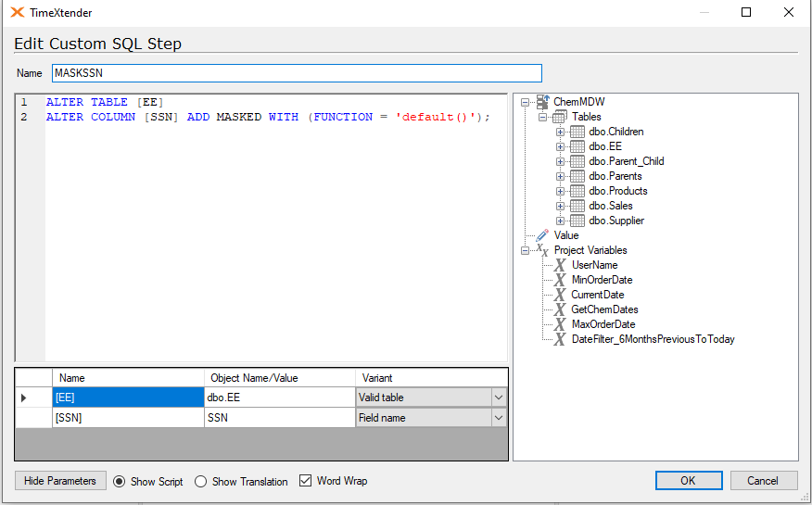Select the dbo.Children tree label
The image size is (812, 505).
(x=616, y=132)
